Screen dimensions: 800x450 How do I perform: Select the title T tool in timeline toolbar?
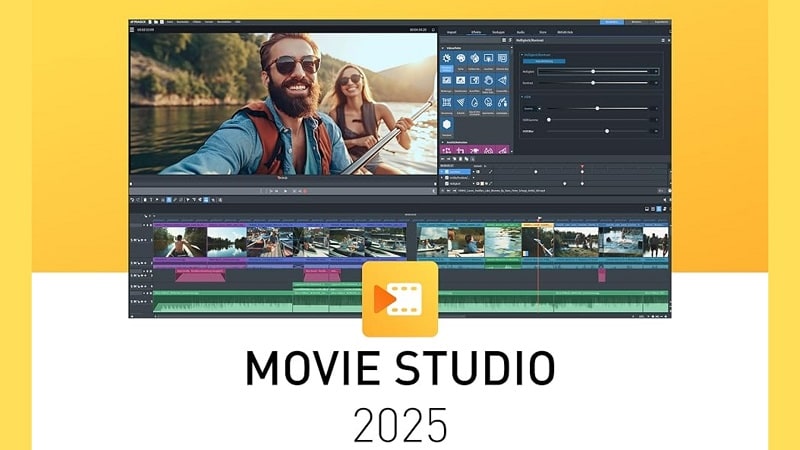pyautogui.click(x=151, y=200)
